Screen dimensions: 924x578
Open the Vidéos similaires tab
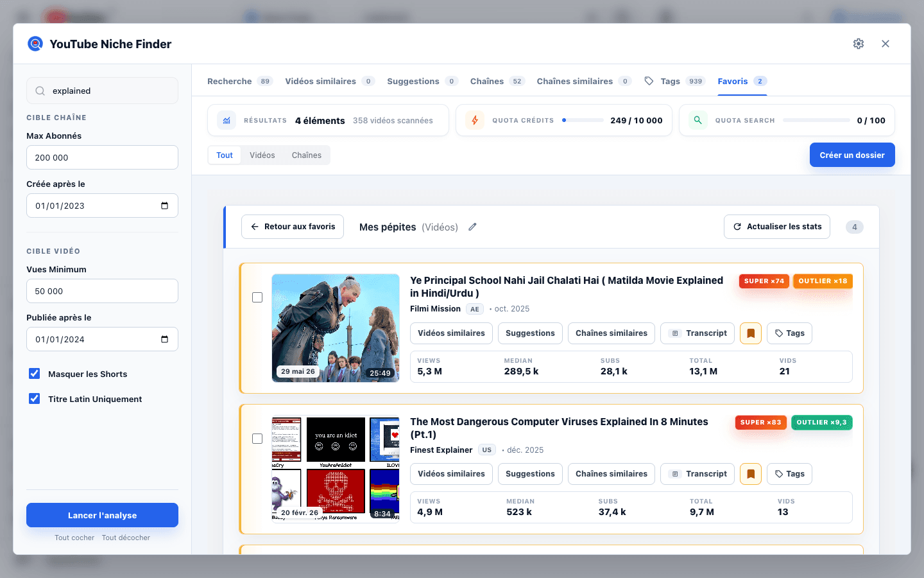[x=330, y=82]
